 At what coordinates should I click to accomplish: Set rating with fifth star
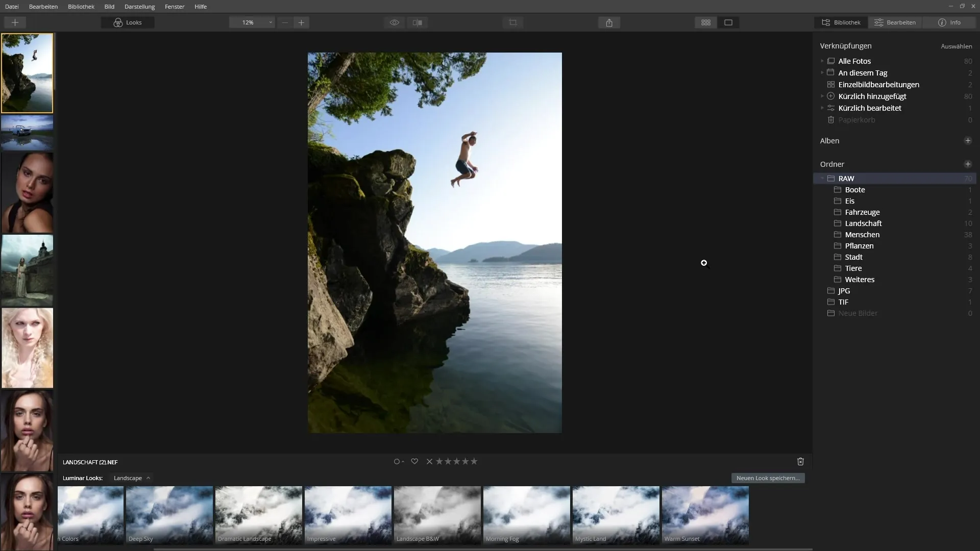[474, 462]
